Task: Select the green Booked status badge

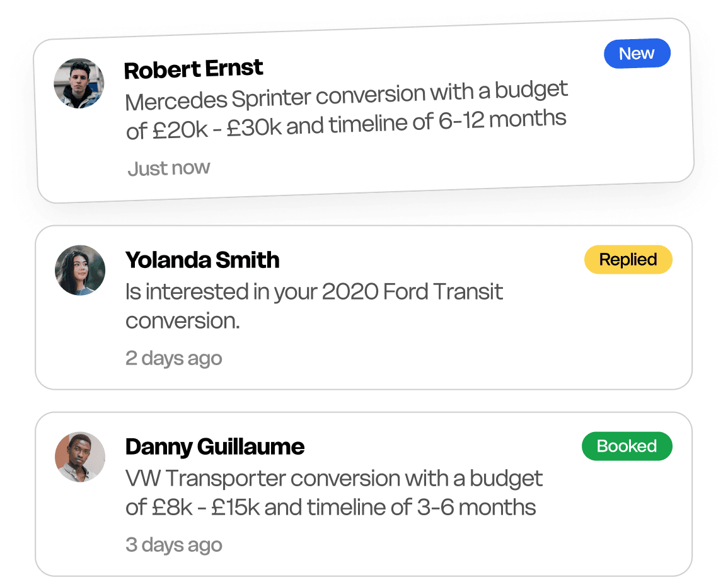Action: coord(627,446)
